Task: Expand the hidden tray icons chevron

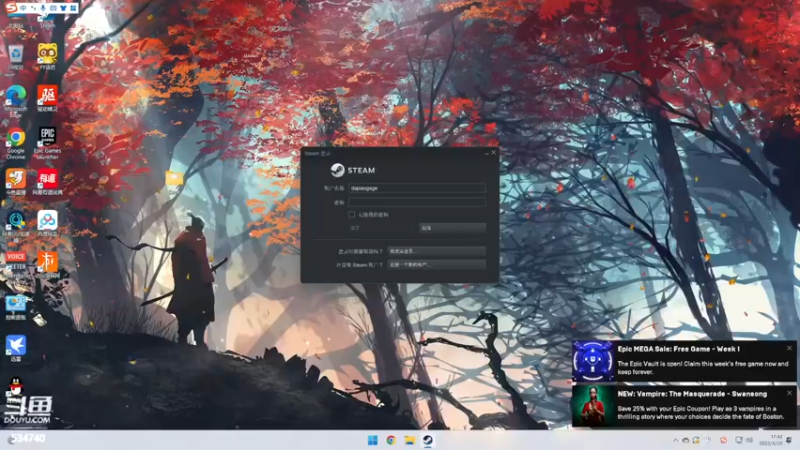Action: click(676, 440)
